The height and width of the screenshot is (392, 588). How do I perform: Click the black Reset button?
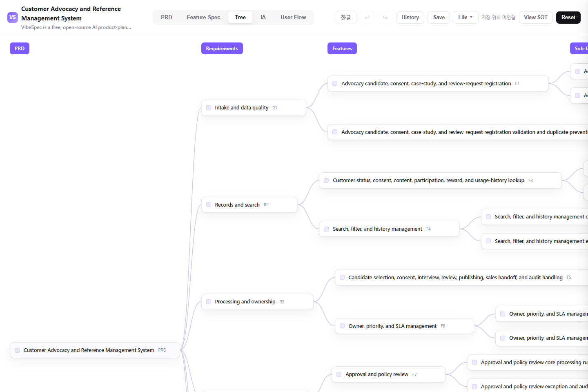[x=568, y=18]
